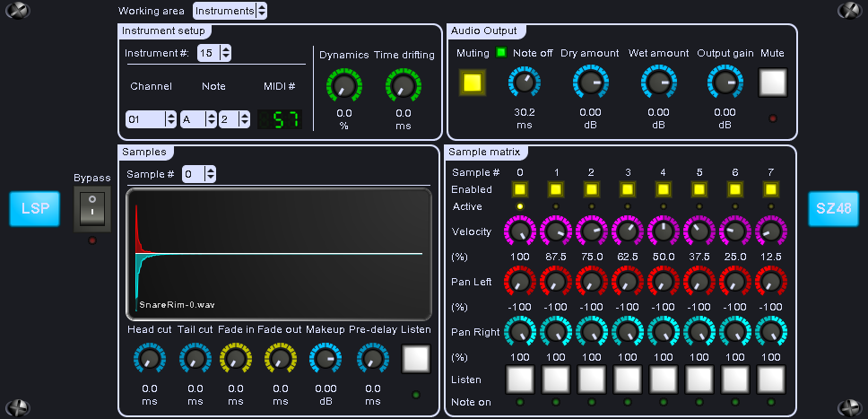868x419 pixels.
Task: Open the Instrument # selector
Action: coord(214,53)
